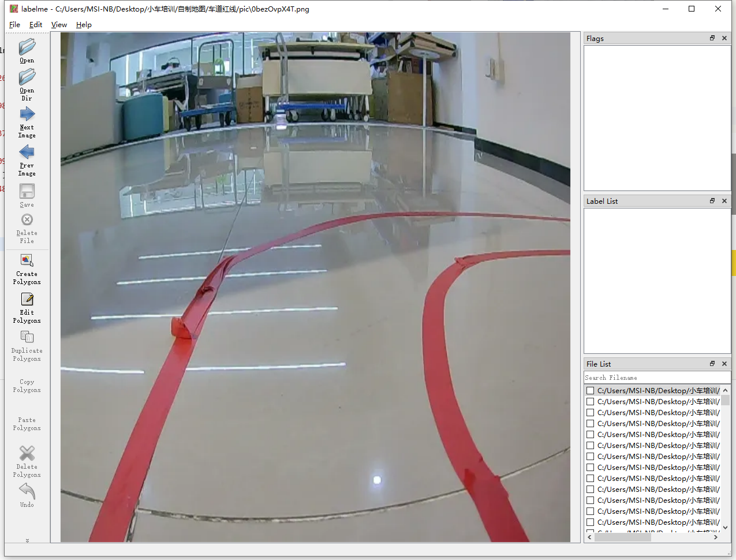Tick the third file list checkbox
Viewport: 736px width, 560px height.
(590, 413)
